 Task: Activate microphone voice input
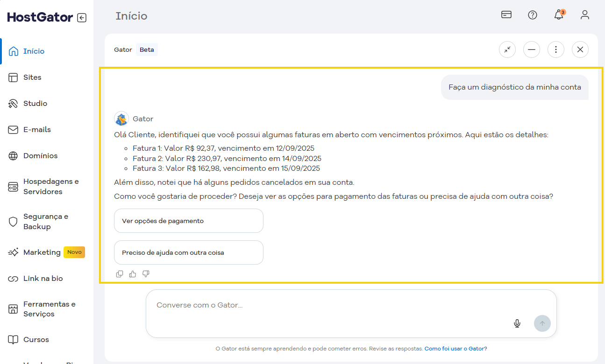[x=517, y=323]
